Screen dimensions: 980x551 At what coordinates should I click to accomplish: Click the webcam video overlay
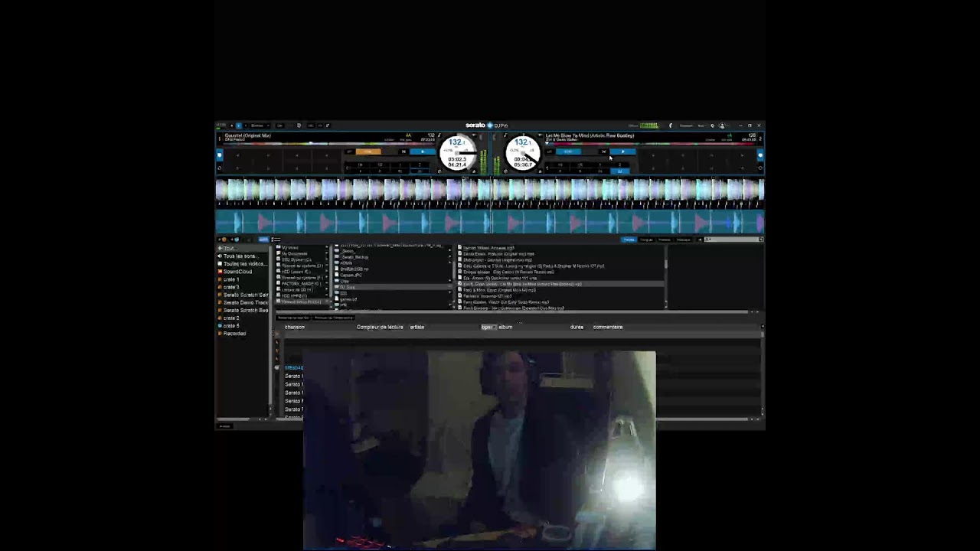tap(479, 450)
